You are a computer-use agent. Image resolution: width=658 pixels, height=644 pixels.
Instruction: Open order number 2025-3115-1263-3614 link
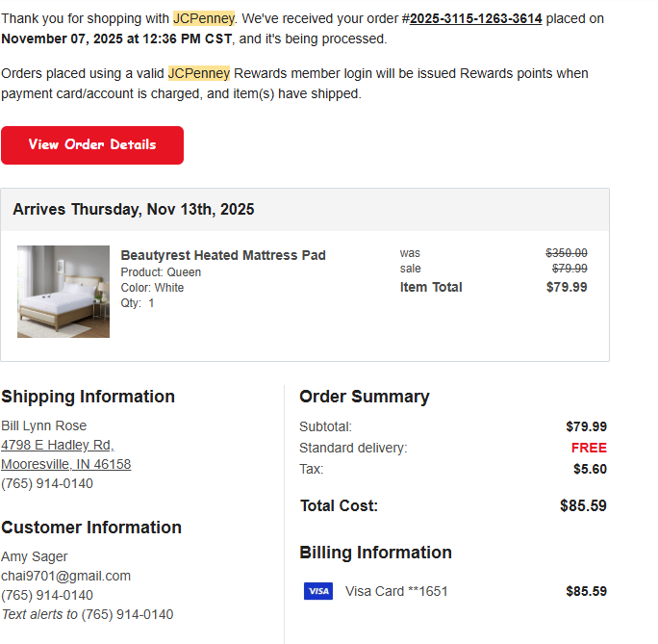[x=475, y=19]
